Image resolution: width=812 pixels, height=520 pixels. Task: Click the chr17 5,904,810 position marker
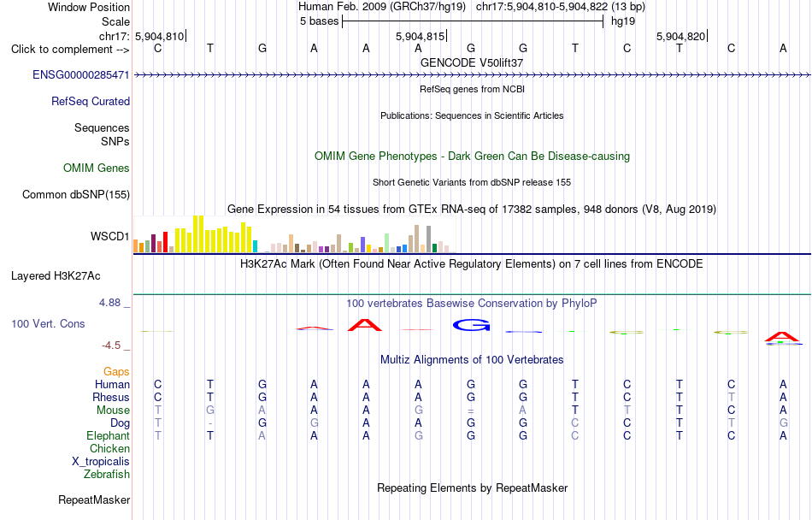(x=161, y=36)
